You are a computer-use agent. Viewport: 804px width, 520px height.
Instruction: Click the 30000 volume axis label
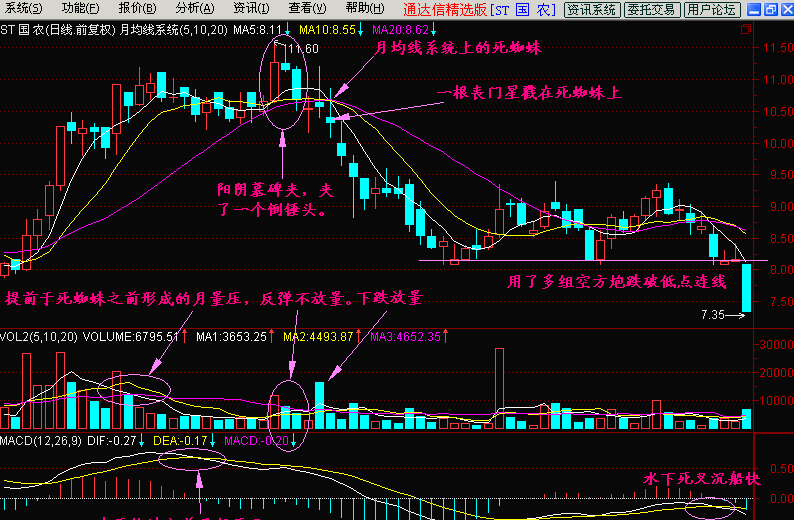776,345
